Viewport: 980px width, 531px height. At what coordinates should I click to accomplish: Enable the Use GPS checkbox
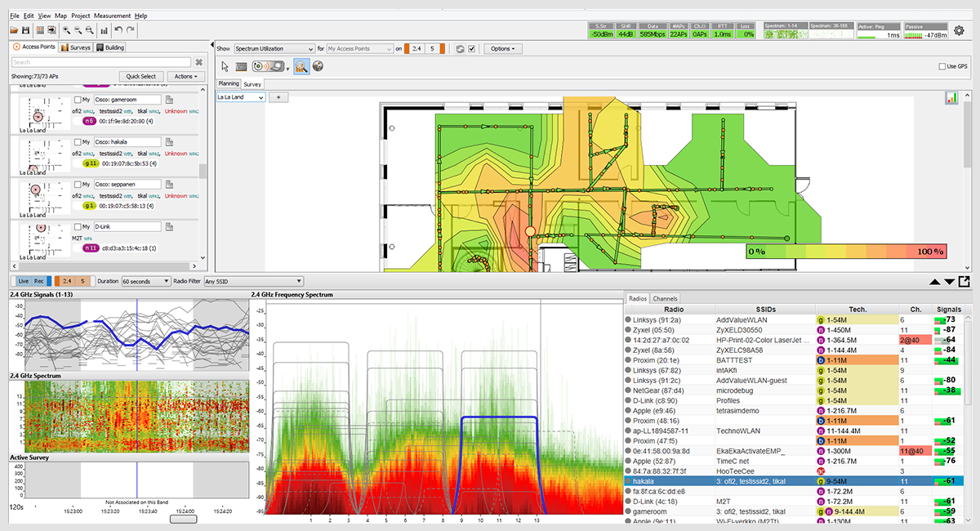[942, 66]
